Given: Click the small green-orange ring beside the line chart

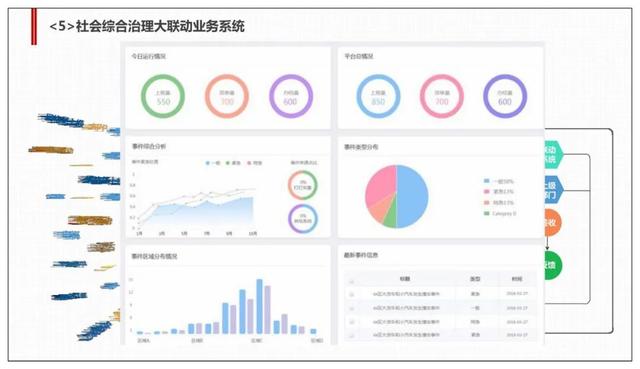Looking at the screenshot, I should coord(302,185).
